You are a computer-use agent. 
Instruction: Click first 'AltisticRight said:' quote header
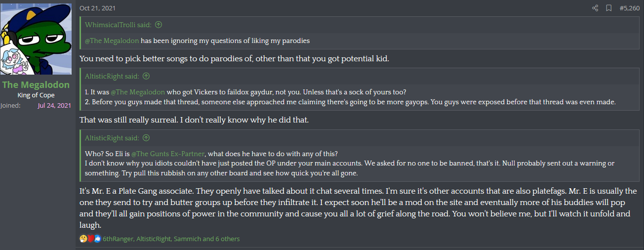click(112, 76)
